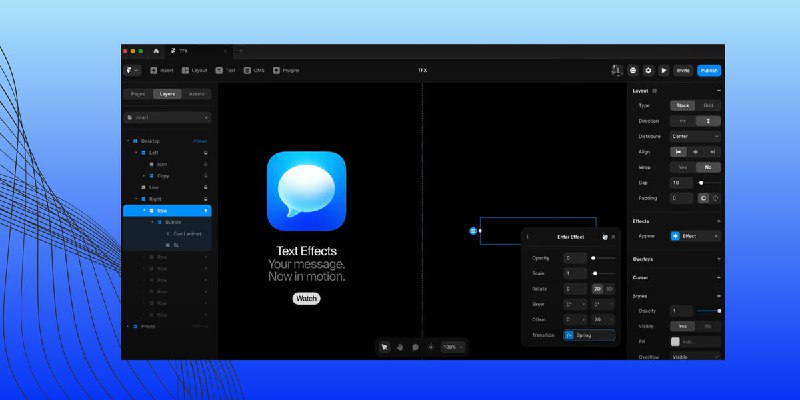Click the blue Publish button

709,70
